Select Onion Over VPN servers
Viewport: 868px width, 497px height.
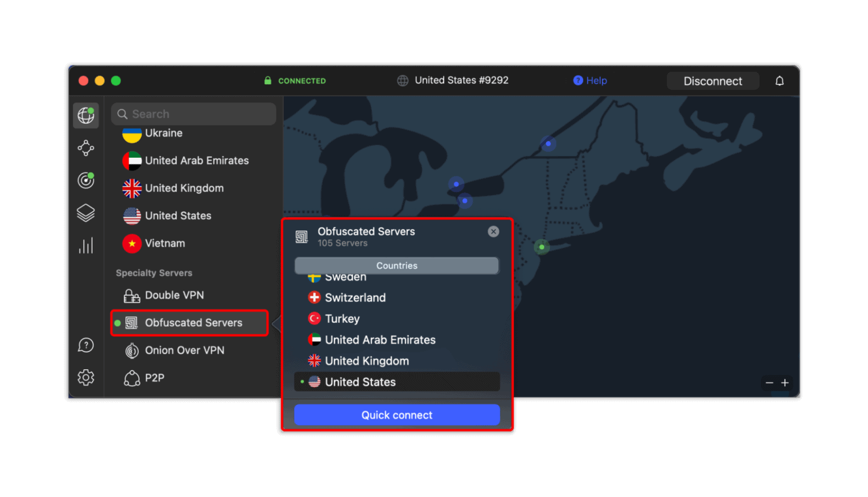(185, 350)
